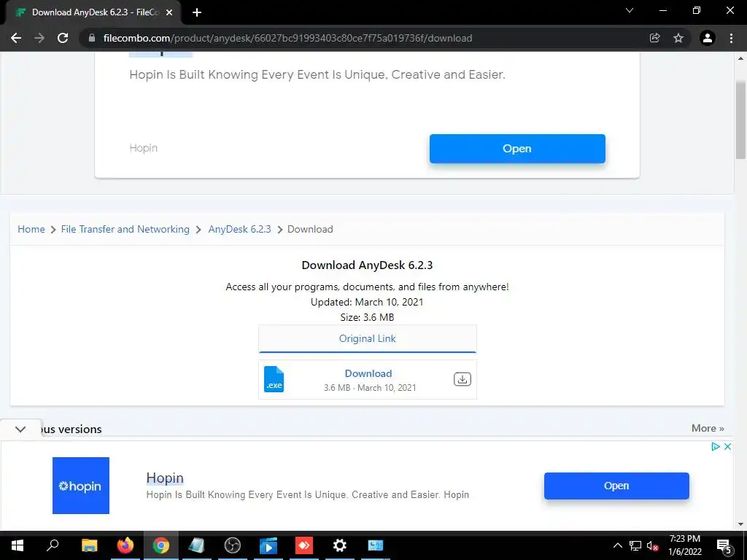Bookmark this page with the star icon
The image size is (747, 560).
pyautogui.click(x=678, y=38)
